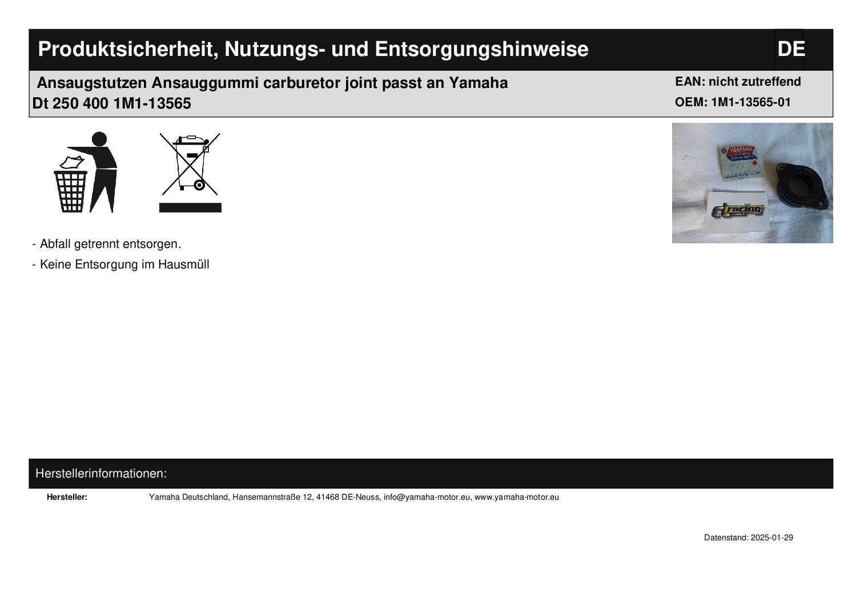Select the Ansaugstutzen Ansauggummi product name line
Image resolution: width=868 pixels, height=614 pixels.
click(x=272, y=83)
